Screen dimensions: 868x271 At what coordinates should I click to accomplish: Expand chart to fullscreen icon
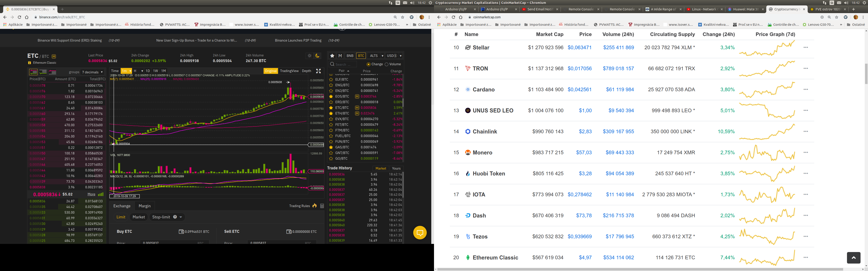(318, 71)
